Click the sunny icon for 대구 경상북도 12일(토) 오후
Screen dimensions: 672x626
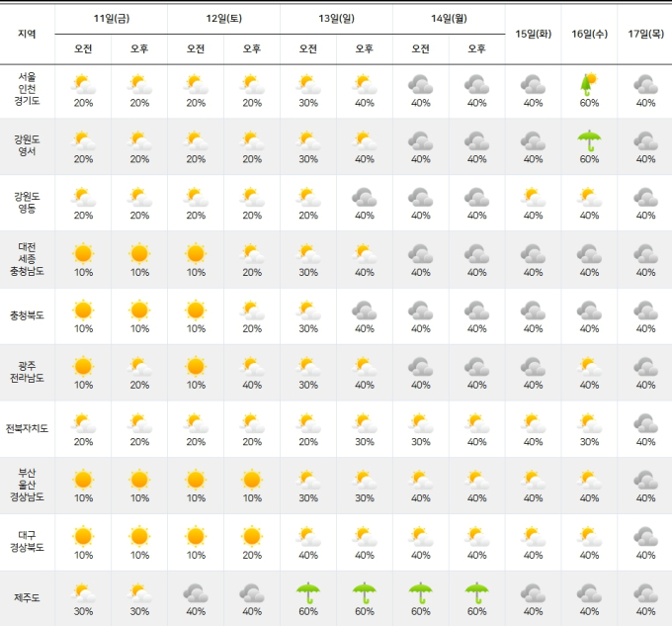252,536
